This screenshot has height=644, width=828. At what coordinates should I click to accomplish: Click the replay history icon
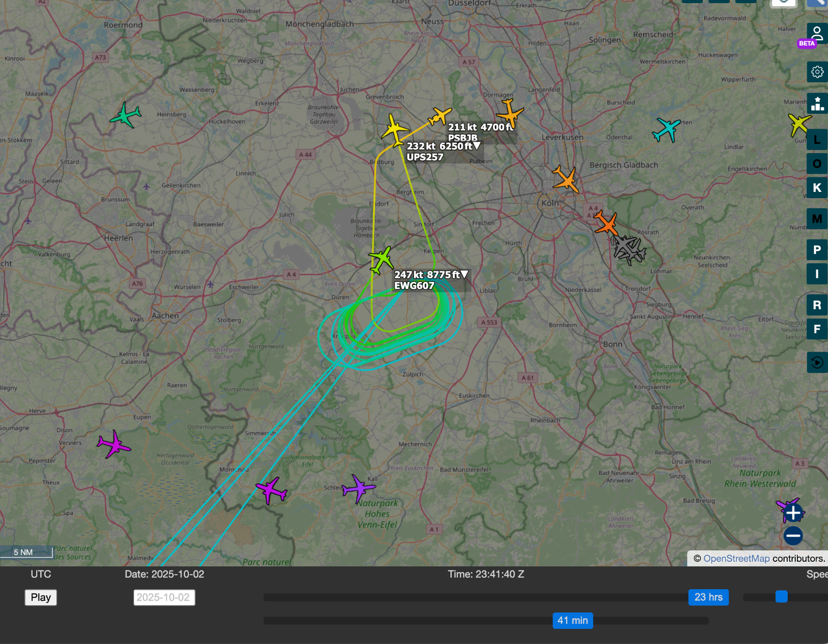click(x=817, y=362)
